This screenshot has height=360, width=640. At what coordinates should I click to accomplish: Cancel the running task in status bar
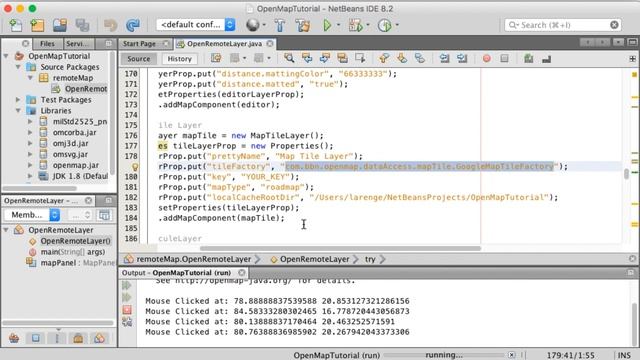click(x=511, y=355)
